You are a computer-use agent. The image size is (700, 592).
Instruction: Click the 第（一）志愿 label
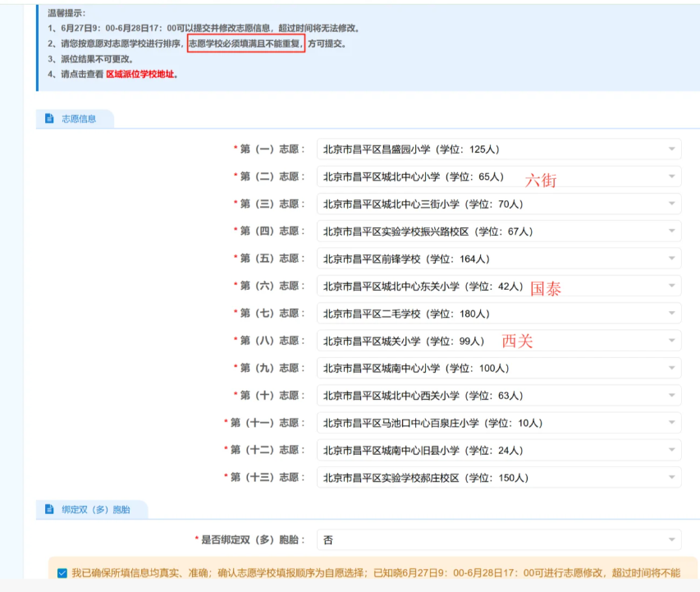tap(269, 149)
